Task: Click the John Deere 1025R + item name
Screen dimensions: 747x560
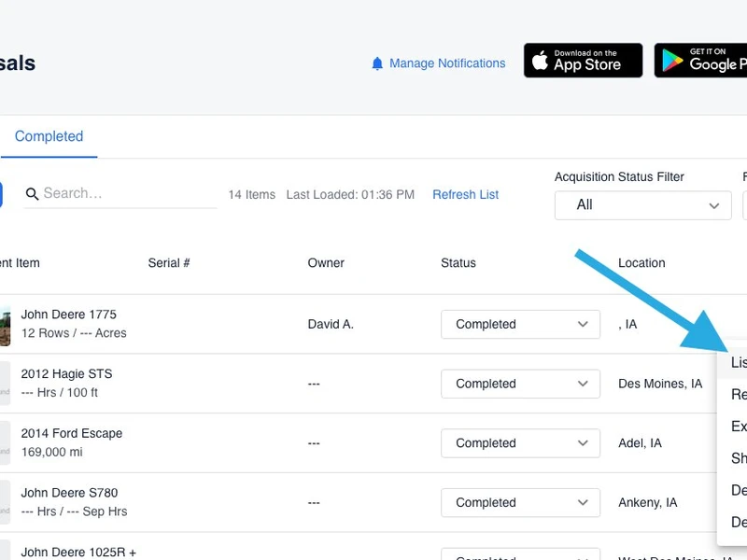Action: (78, 553)
